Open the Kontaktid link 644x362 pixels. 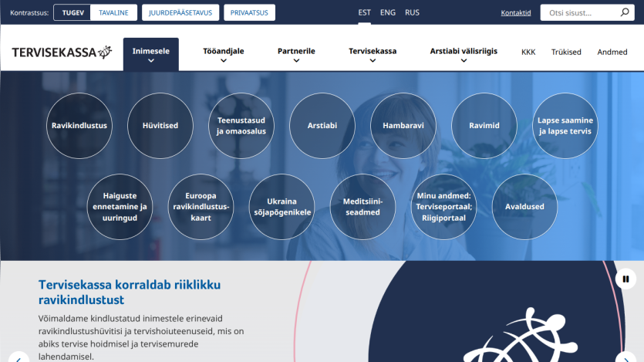(x=516, y=13)
